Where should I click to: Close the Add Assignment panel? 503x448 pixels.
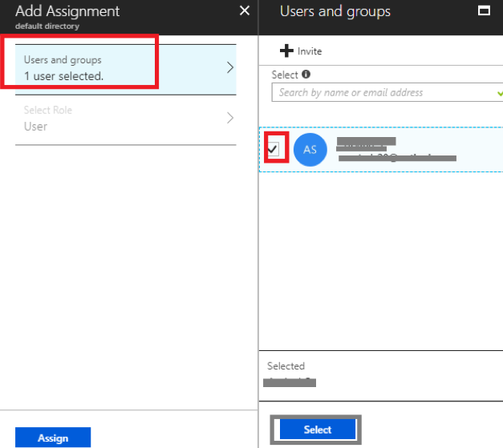coord(245,11)
